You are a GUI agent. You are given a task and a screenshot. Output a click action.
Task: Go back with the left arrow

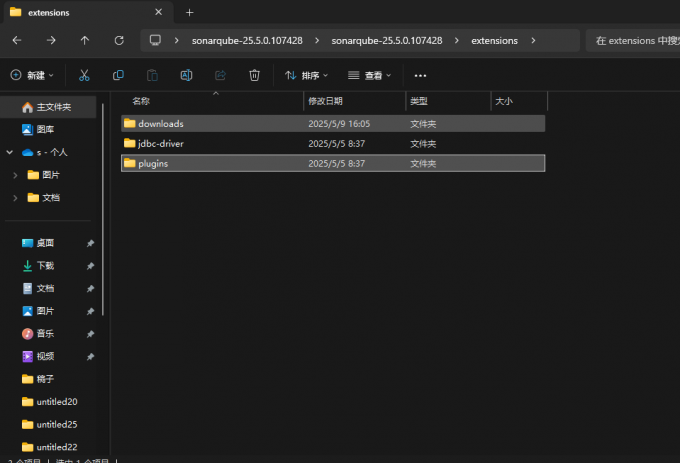(17, 40)
